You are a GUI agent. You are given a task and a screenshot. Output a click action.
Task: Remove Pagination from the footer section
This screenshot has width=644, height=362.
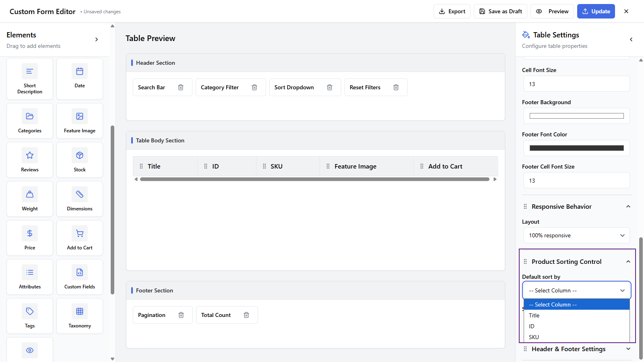click(x=181, y=315)
